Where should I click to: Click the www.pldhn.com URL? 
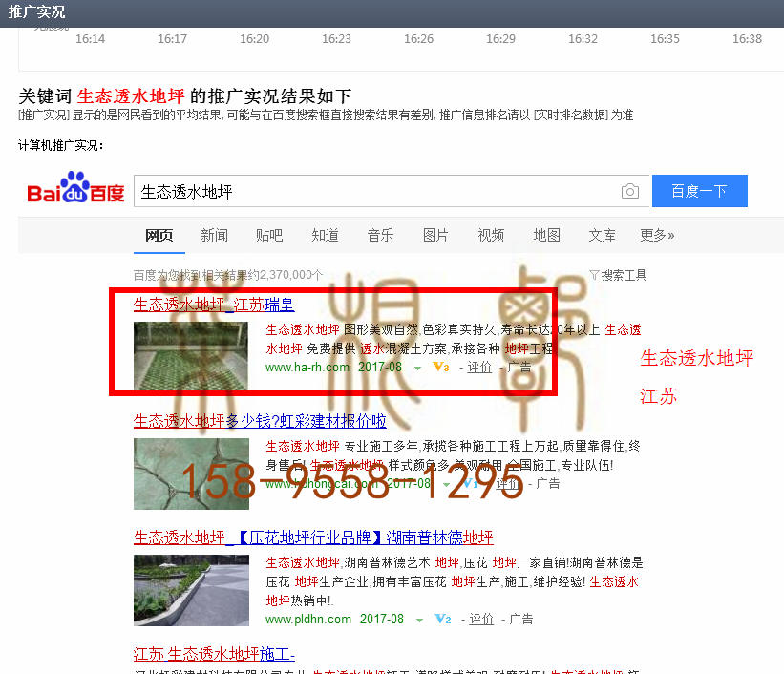pos(308,619)
